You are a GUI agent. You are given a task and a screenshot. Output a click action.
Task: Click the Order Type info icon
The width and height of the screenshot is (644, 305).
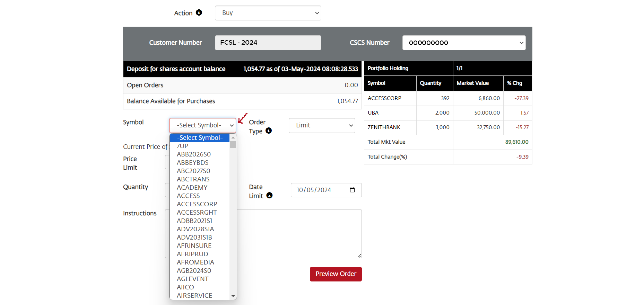pos(269,131)
